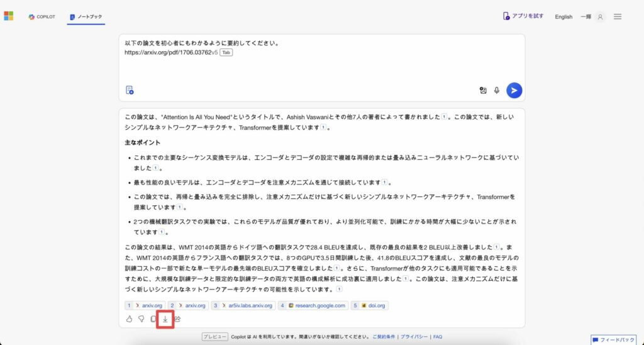Open source 4 research.google.com
The image size is (644, 345).
click(x=313, y=305)
